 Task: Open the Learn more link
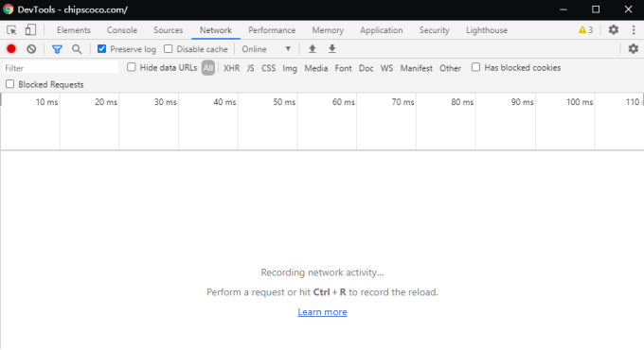coord(322,312)
